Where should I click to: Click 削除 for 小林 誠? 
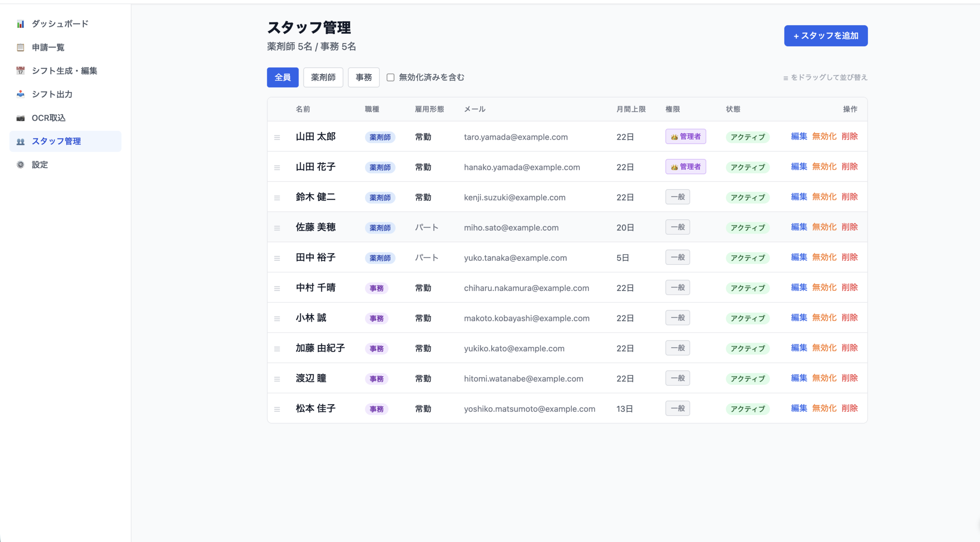[x=849, y=318]
